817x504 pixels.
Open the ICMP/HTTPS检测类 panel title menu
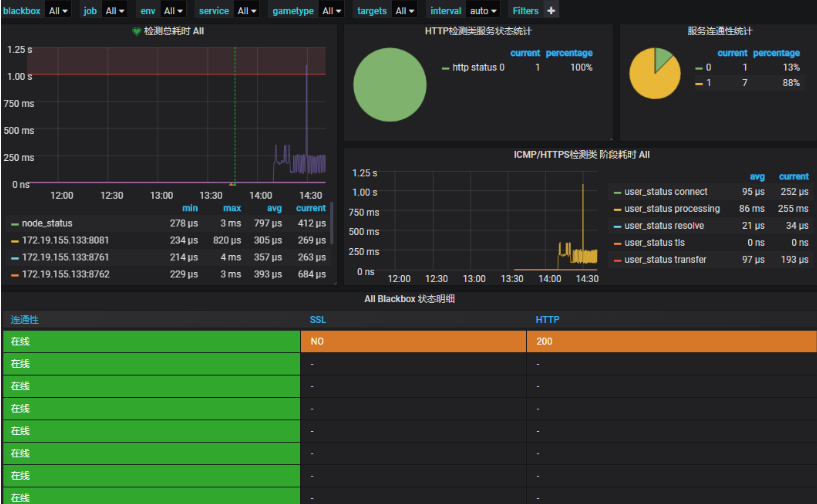[581, 155]
